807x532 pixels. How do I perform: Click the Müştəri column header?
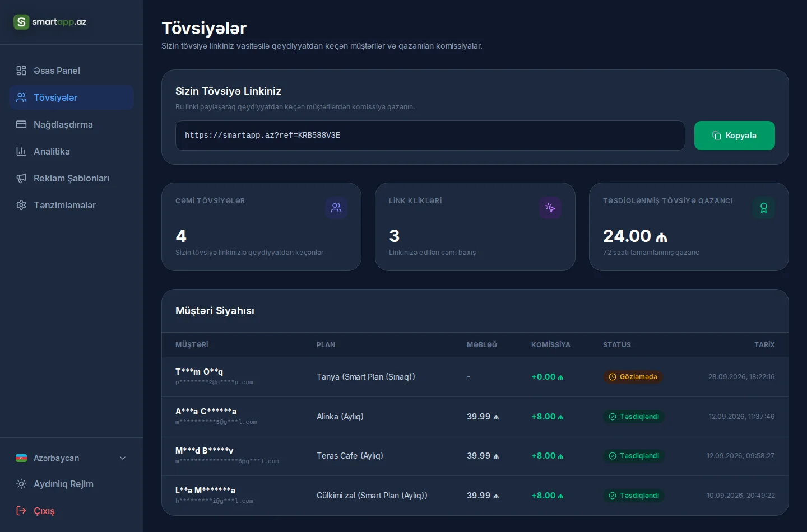pyautogui.click(x=192, y=345)
